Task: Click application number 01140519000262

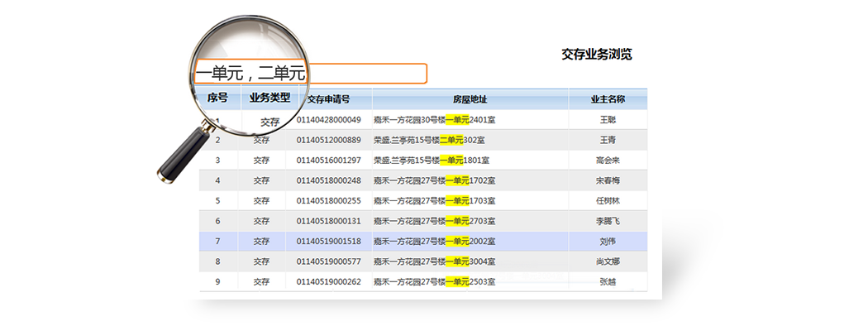Action: click(x=328, y=281)
